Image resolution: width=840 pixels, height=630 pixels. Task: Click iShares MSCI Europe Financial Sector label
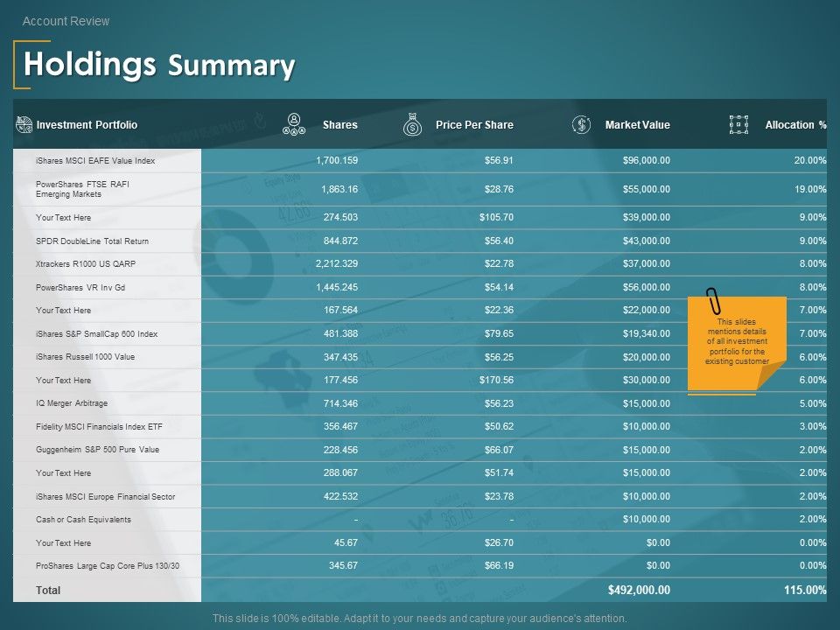point(106,497)
